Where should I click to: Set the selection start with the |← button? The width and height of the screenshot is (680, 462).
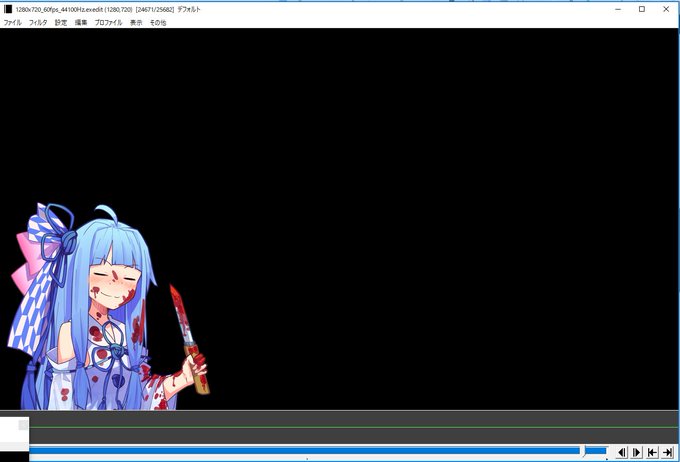[x=652, y=452]
